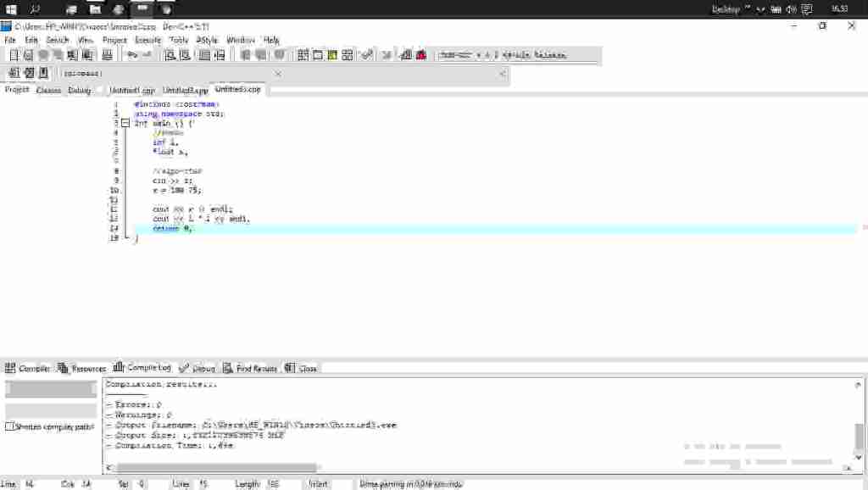Click the volume speaker tray icon
This screenshot has height=490, width=868.
(x=790, y=9)
